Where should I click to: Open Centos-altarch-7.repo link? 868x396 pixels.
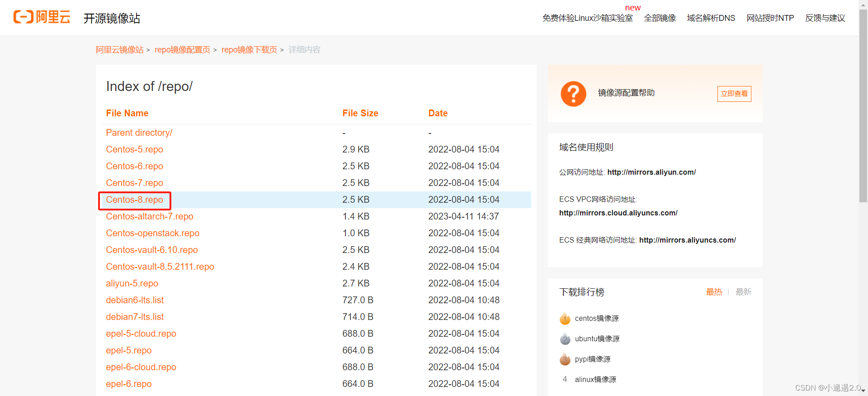tap(150, 216)
